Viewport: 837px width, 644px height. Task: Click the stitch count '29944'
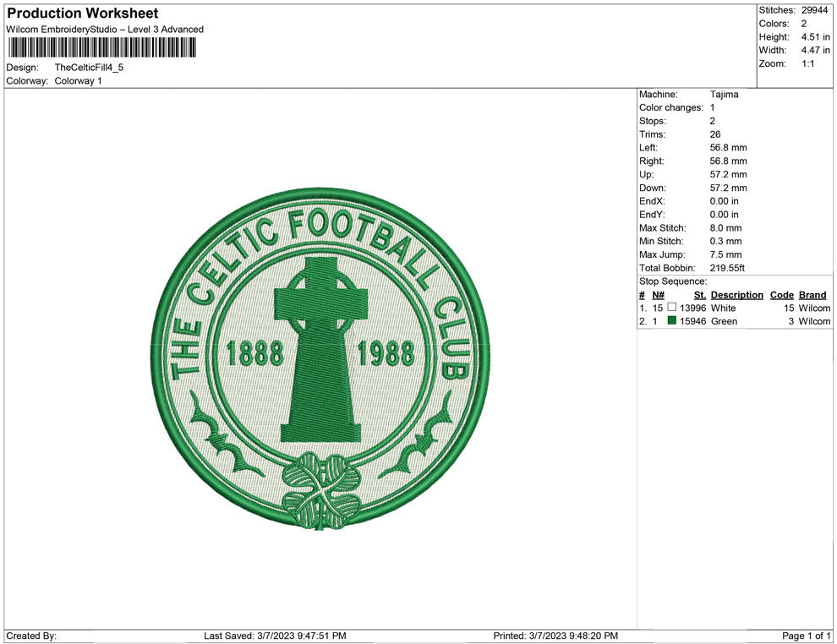click(x=814, y=10)
